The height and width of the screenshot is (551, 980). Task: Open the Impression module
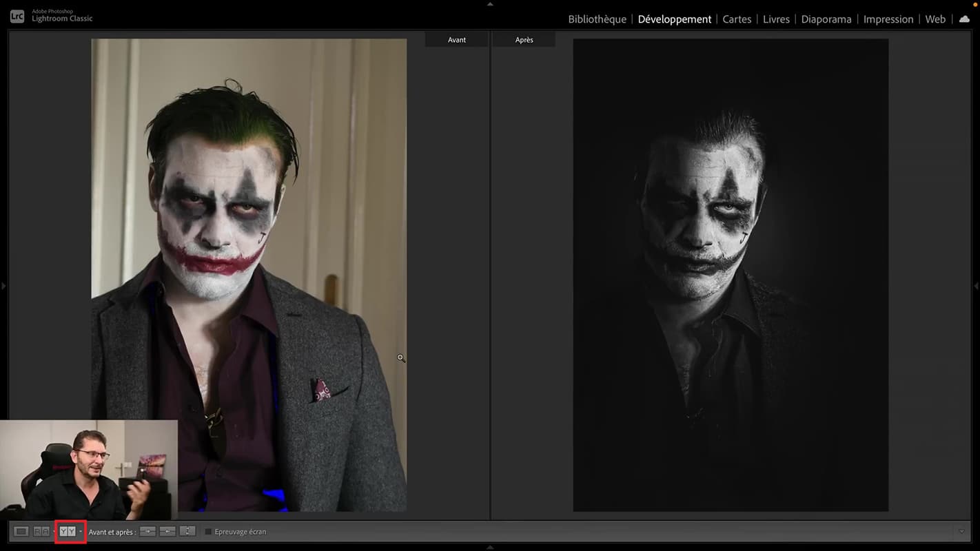pyautogui.click(x=888, y=19)
